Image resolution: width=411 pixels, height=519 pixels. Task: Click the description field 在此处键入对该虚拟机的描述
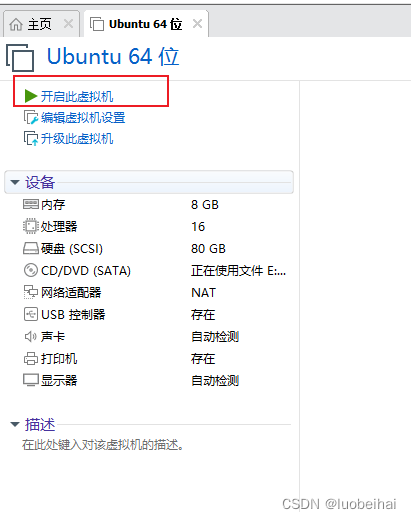(103, 445)
